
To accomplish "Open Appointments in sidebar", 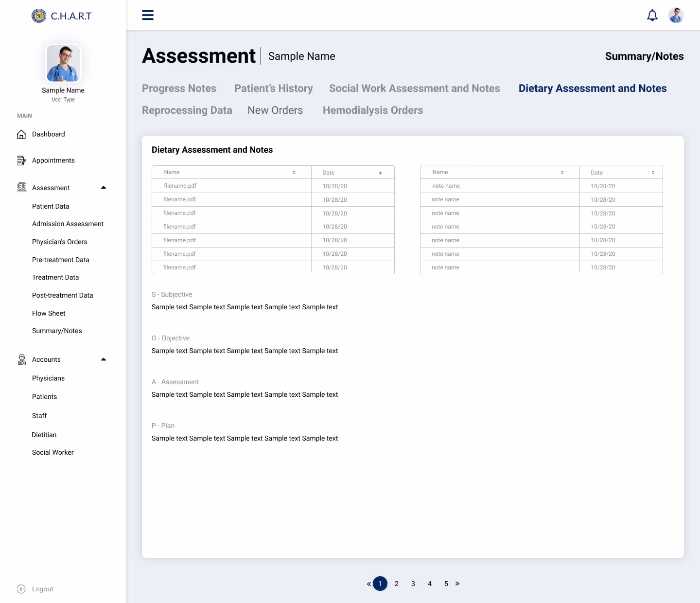I will [53, 160].
